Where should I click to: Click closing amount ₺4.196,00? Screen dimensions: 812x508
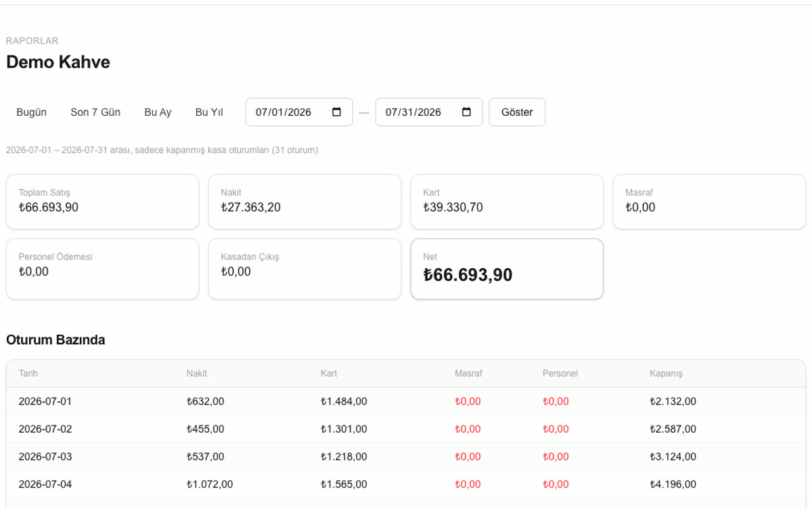pyautogui.click(x=673, y=485)
